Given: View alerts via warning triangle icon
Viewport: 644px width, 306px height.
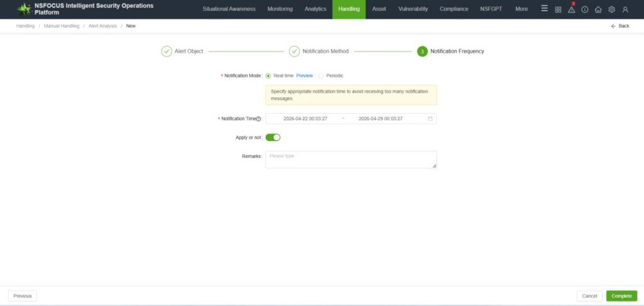Looking at the screenshot, I should coord(571,9).
